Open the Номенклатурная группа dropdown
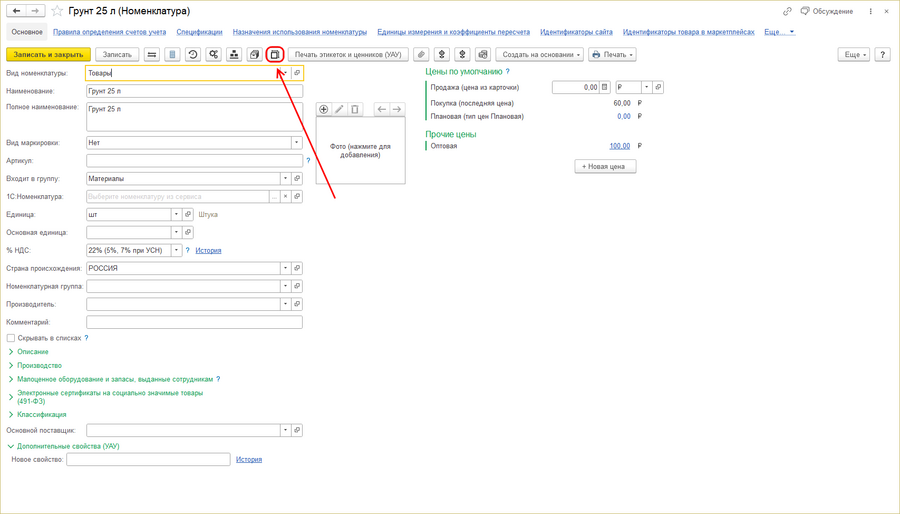Image resolution: width=900 pixels, height=514 pixels. tap(285, 286)
